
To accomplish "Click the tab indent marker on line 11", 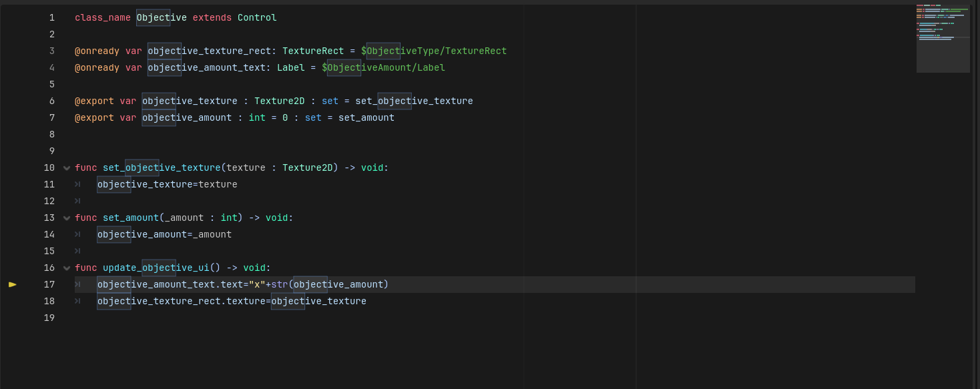I will [77, 184].
